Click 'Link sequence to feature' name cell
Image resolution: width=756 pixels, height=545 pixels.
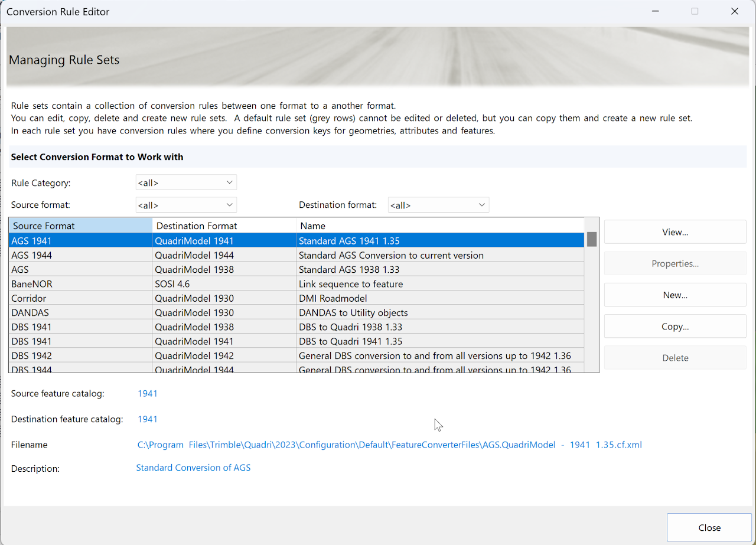pos(440,283)
